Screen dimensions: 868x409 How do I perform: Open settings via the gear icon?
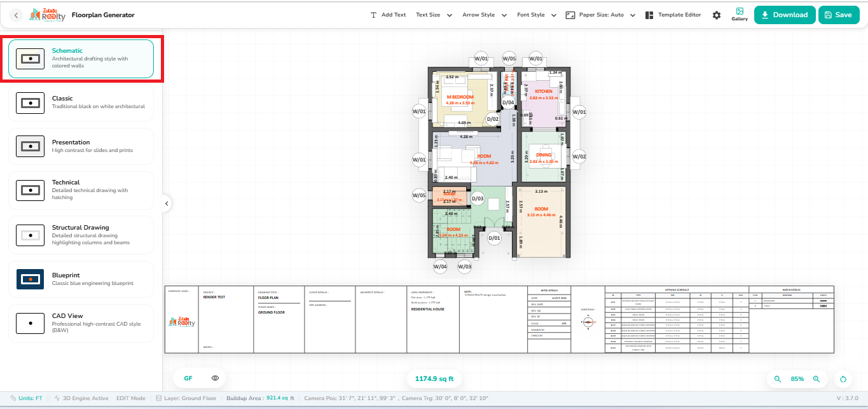717,15
